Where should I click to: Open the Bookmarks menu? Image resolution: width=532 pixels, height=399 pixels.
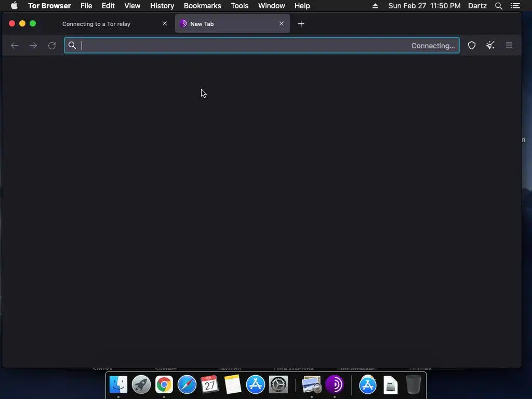(203, 6)
